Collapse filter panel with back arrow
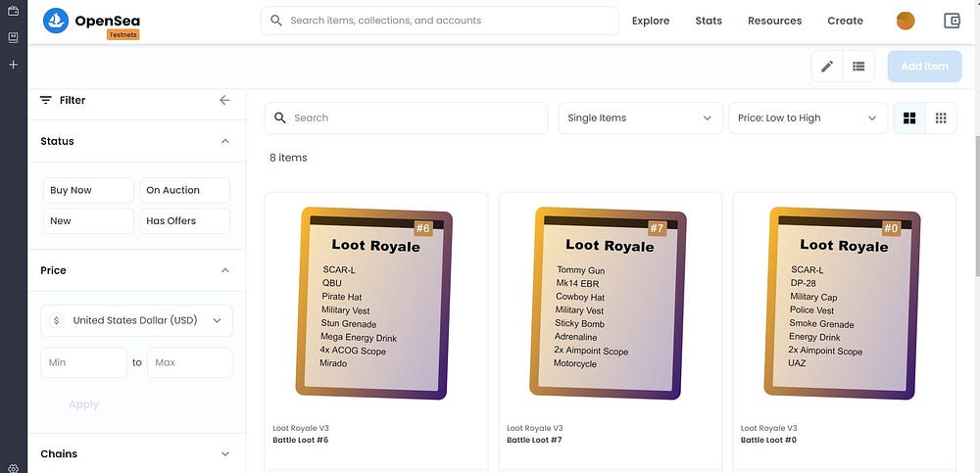The image size is (980, 473). 225,100
